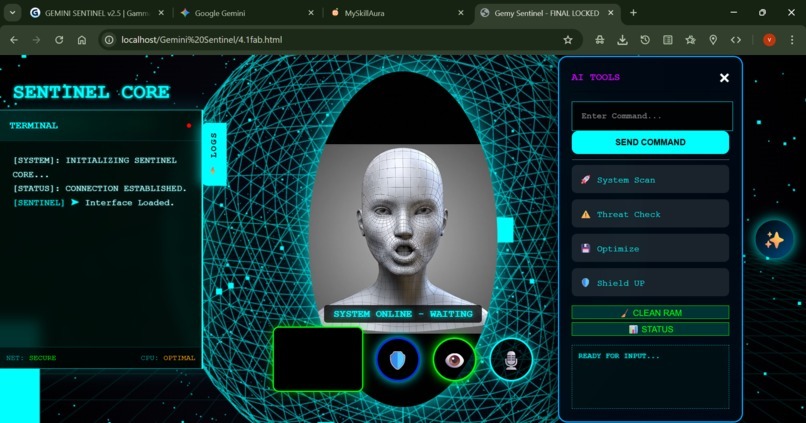This screenshot has width=806, height=423.
Task: Run Threat Check tool
Action: tap(650, 214)
